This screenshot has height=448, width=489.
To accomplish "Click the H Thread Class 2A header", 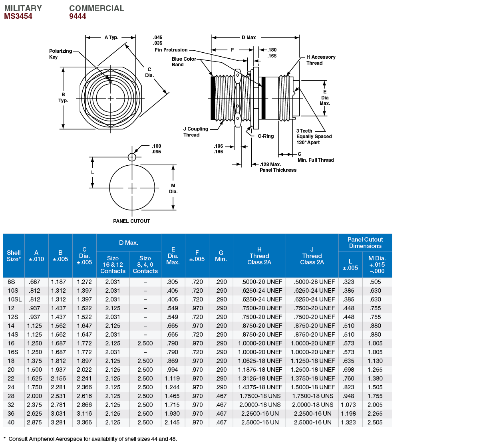I will tap(259, 256).
